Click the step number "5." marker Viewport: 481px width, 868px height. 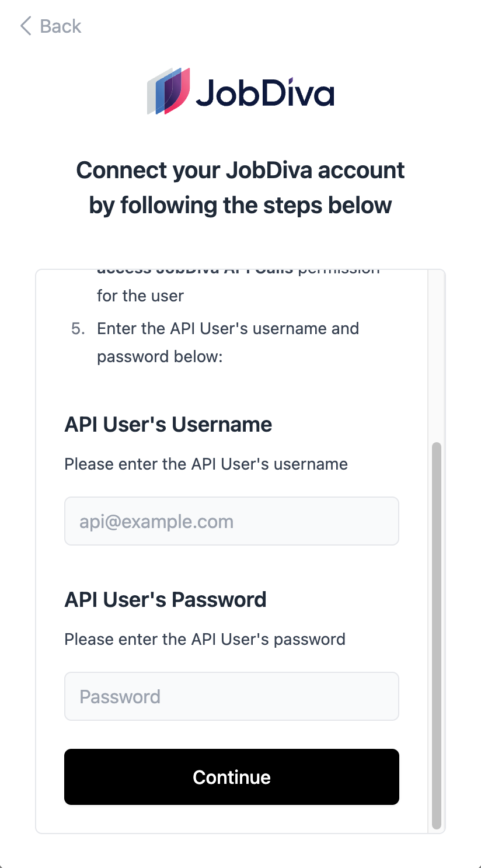[x=78, y=328]
